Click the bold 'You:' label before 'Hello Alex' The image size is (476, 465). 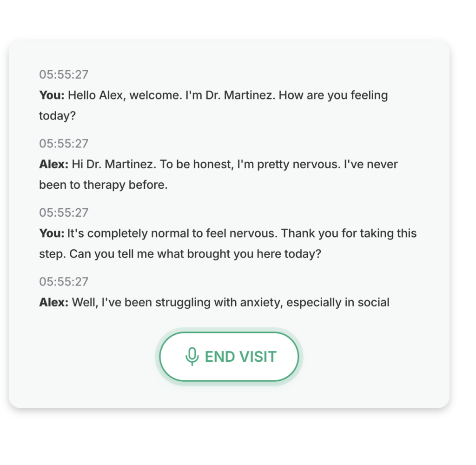click(x=52, y=95)
